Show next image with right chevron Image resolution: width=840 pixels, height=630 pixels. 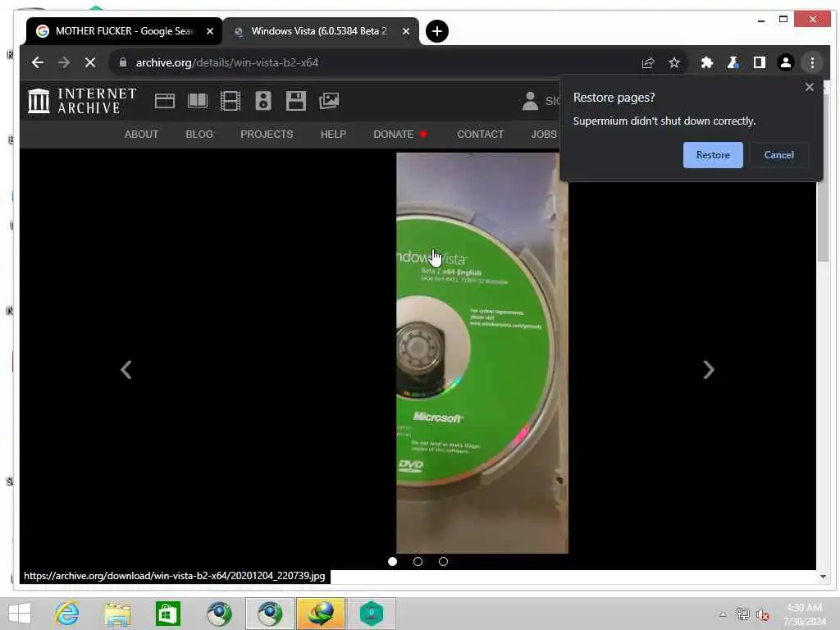(x=708, y=370)
